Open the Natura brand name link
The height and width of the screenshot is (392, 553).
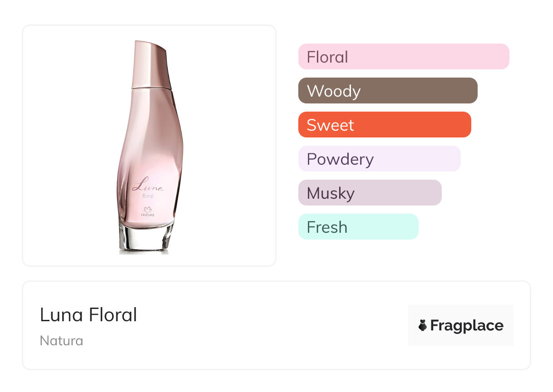pos(61,341)
